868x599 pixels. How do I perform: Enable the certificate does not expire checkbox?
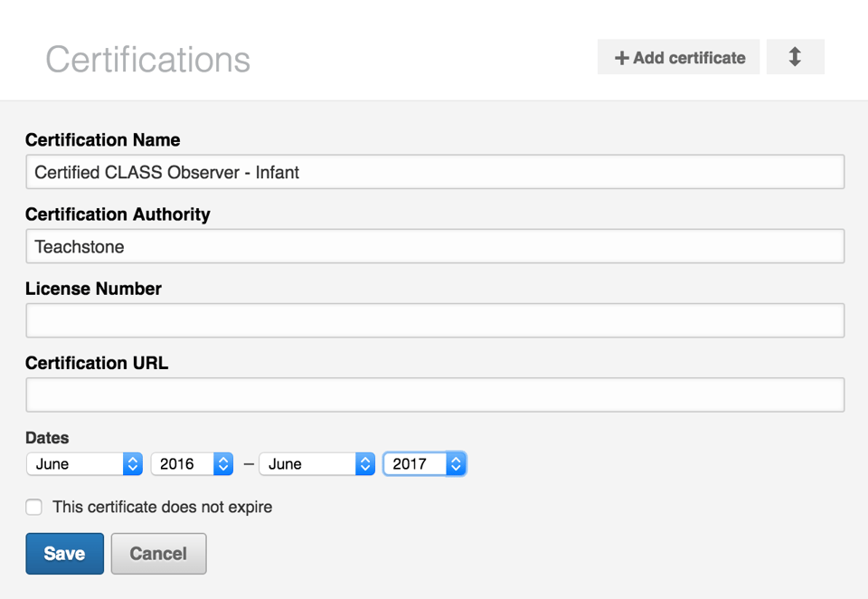point(34,507)
